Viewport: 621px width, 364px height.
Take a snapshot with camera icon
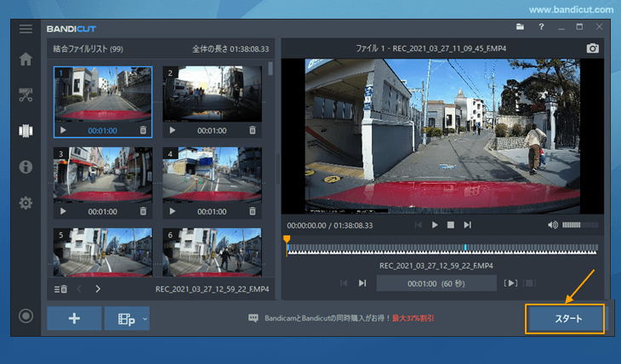(x=593, y=49)
